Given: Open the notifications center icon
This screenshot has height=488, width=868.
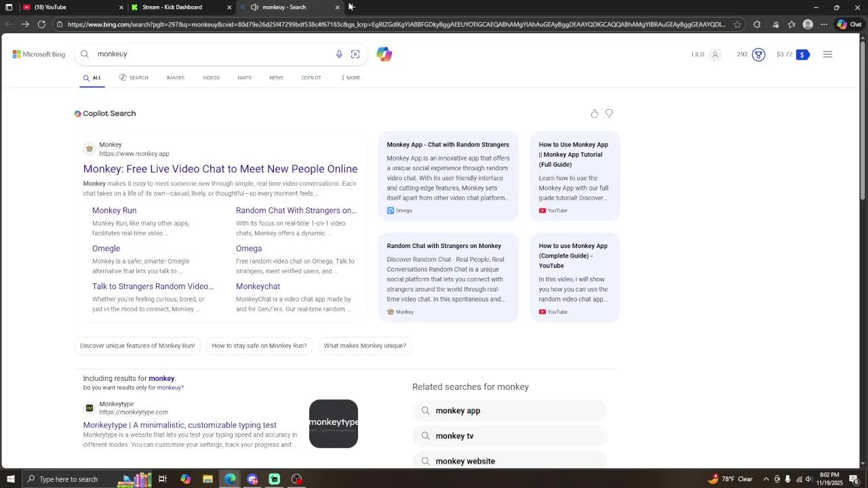Looking at the screenshot, I should click(x=854, y=479).
